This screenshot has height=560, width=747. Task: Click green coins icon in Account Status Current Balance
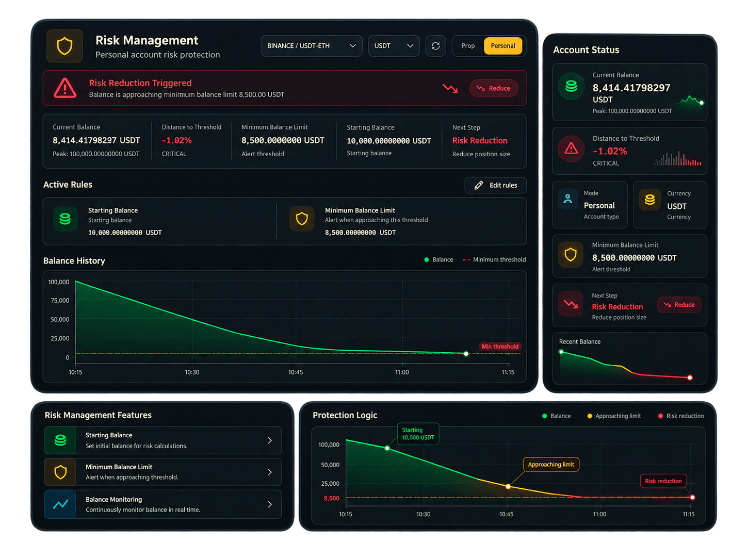[x=571, y=86]
